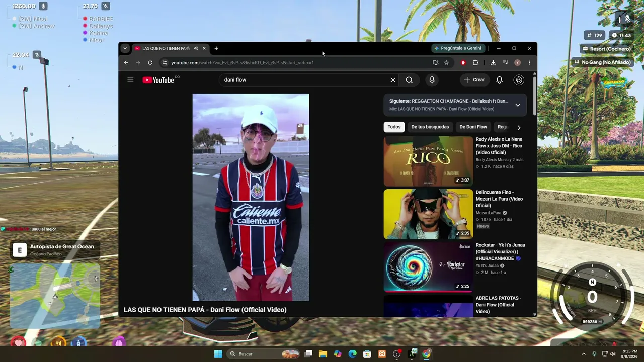Open the taskbar volume control

(612, 354)
